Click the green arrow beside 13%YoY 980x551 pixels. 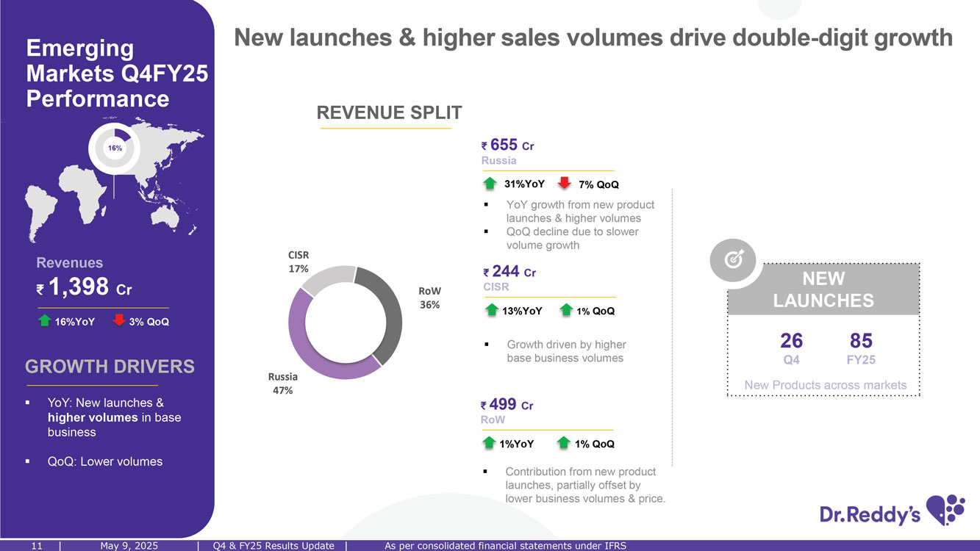coord(492,311)
